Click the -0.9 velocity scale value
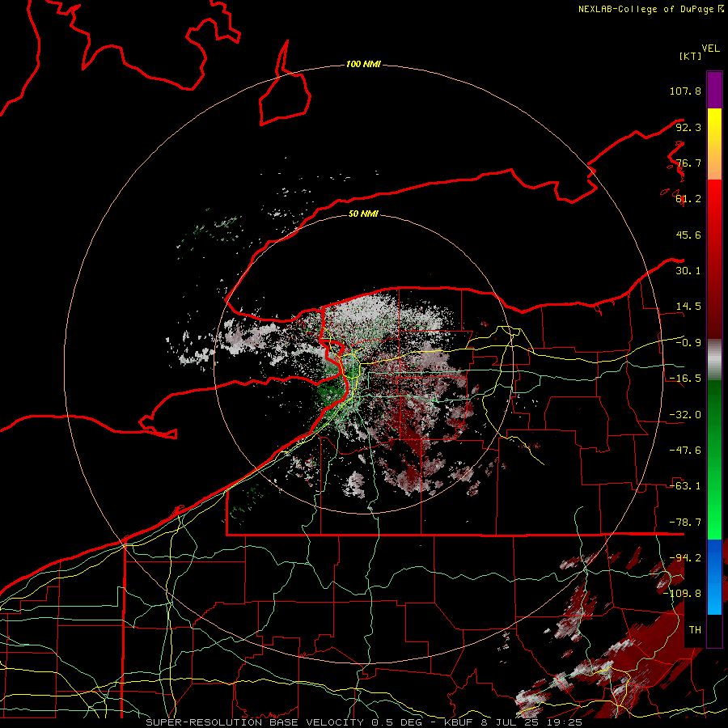 pyautogui.click(x=688, y=343)
